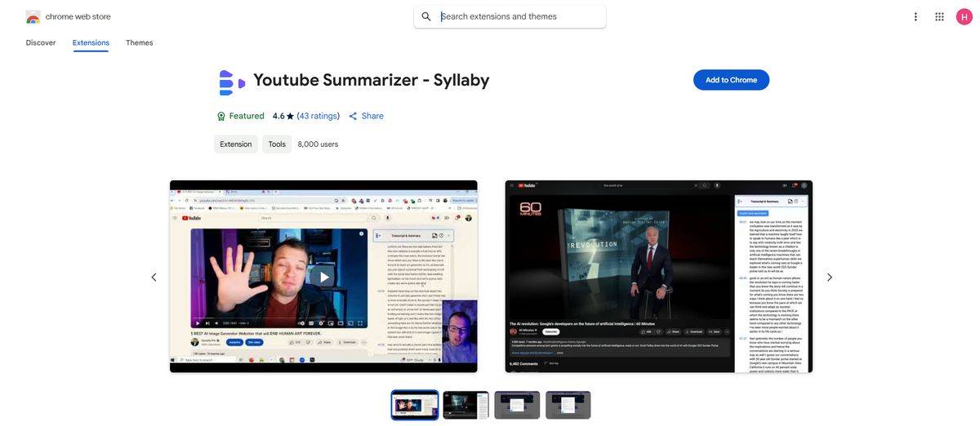Click the Syllaby extension logo icon
The height and width of the screenshot is (426, 980).
click(x=232, y=82)
